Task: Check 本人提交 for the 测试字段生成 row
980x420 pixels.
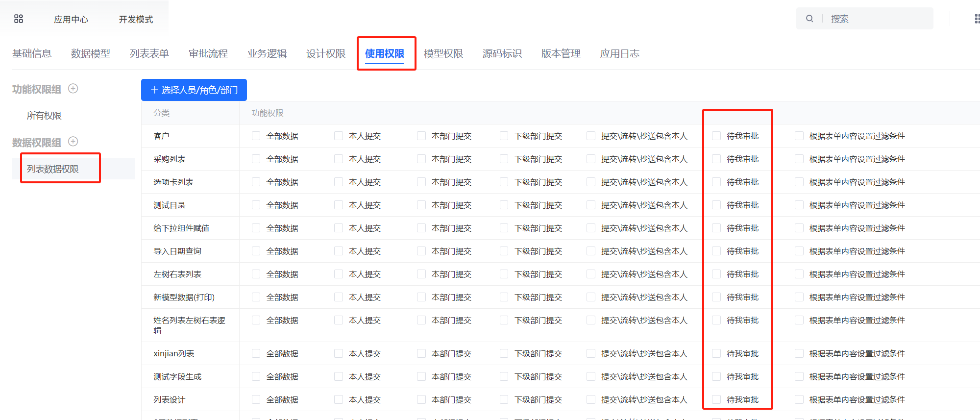Action: click(339, 376)
